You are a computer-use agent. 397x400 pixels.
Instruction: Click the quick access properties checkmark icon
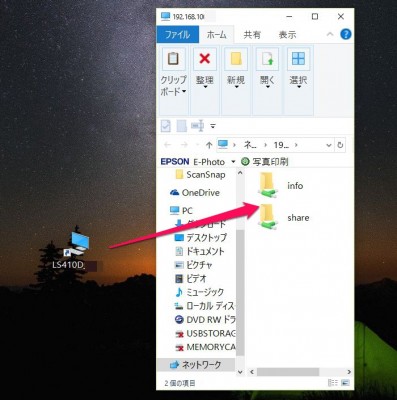(166, 126)
